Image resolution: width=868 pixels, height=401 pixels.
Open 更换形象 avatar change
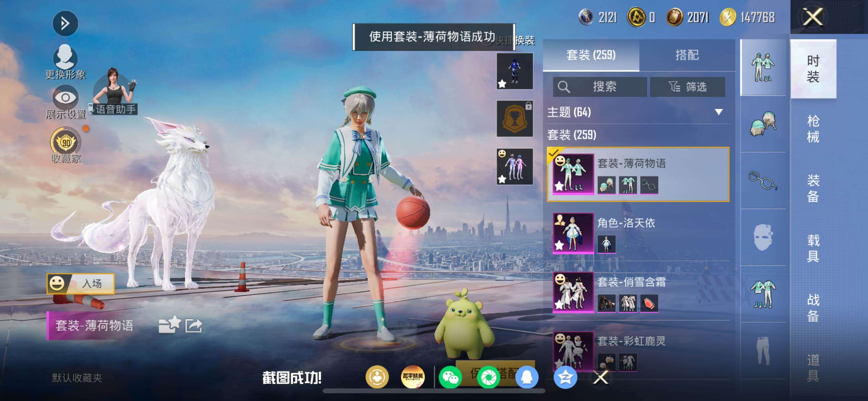coord(65,62)
